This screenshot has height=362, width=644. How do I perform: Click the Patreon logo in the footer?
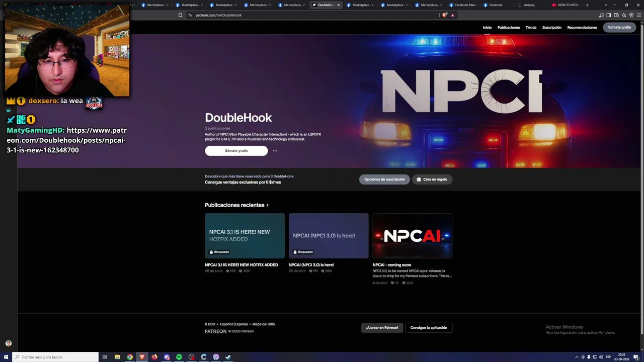[x=215, y=331]
